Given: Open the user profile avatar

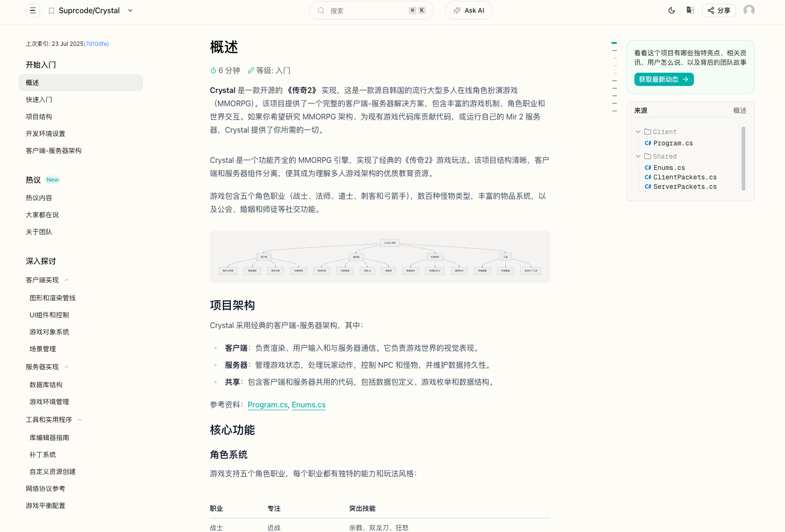Looking at the screenshot, I should pos(749,10).
